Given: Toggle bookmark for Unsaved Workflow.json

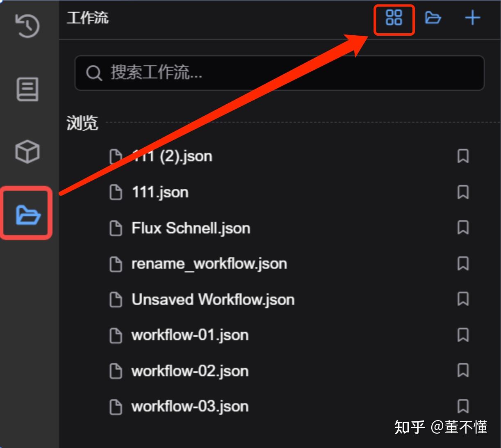Looking at the screenshot, I should pyautogui.click(x=463, y=299).
